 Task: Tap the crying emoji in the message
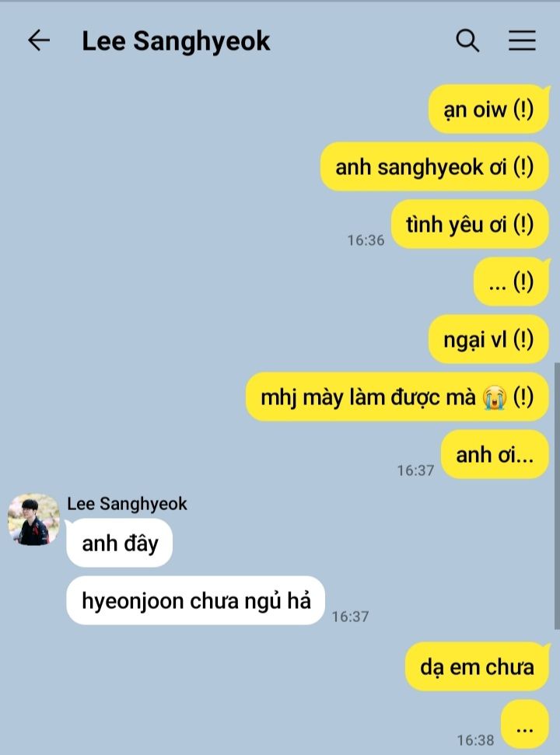pos(495,398)
